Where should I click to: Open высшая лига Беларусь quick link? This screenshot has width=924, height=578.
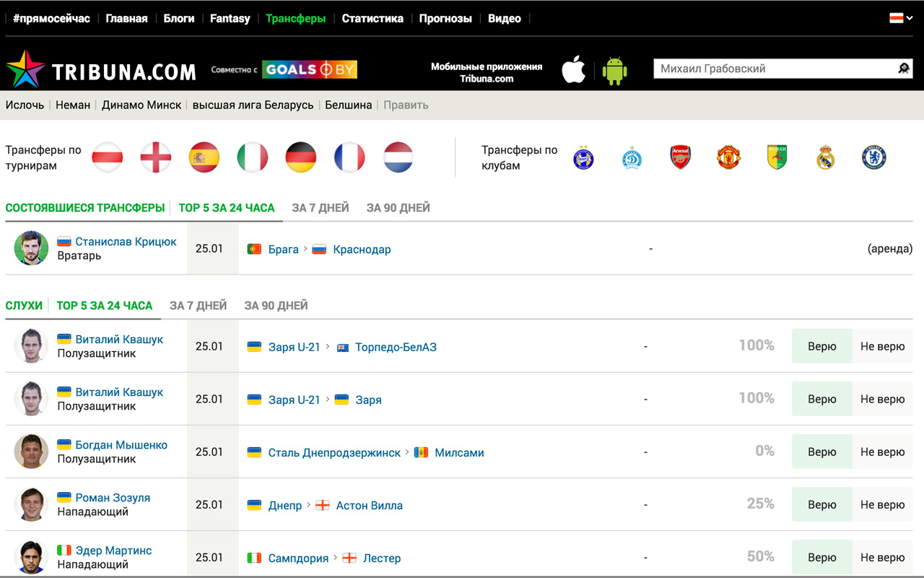point(253,105)
